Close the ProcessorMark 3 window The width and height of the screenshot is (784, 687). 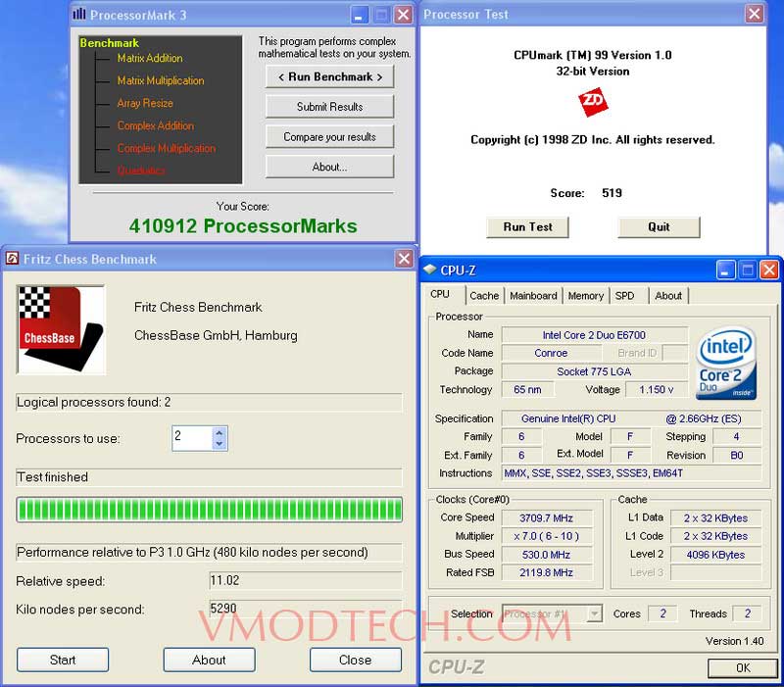click(x=403, y=15)
